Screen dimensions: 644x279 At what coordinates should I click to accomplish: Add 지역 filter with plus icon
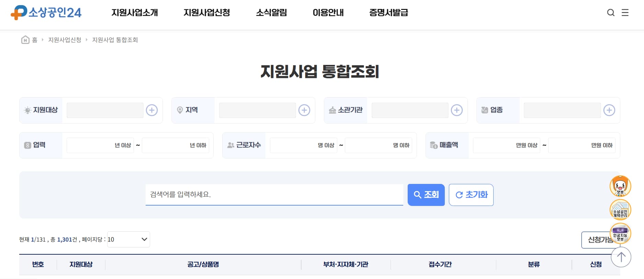click(304, 110)
